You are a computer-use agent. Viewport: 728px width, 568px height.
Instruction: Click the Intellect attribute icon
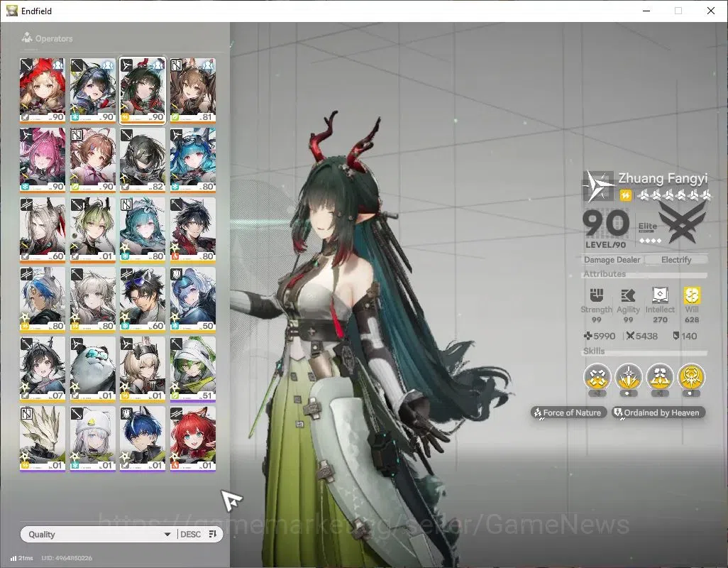(660, 295)
